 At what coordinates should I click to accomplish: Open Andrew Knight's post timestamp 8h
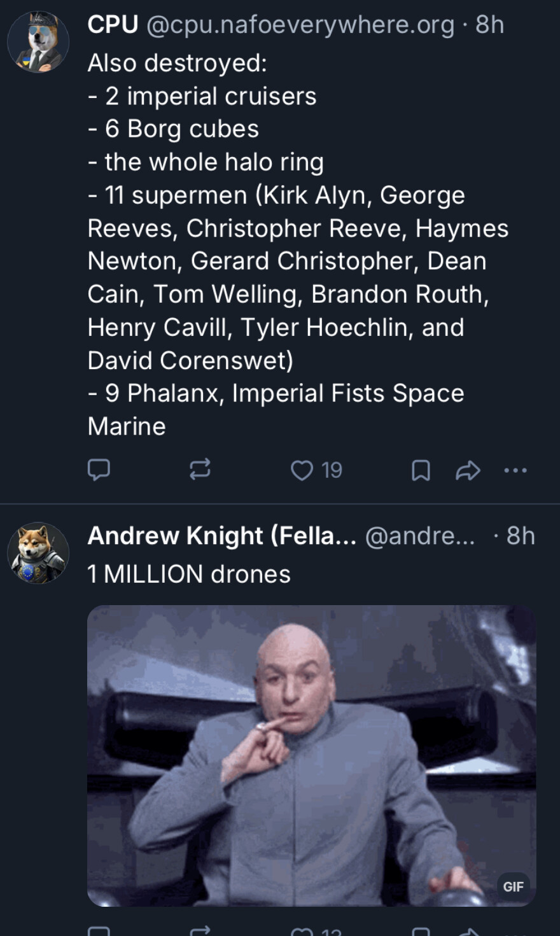pyautogui.click(x=521, y=536)
